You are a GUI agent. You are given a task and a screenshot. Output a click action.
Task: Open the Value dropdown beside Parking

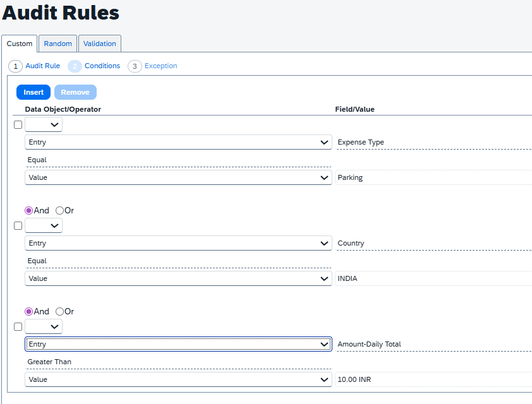coord(178,177)
